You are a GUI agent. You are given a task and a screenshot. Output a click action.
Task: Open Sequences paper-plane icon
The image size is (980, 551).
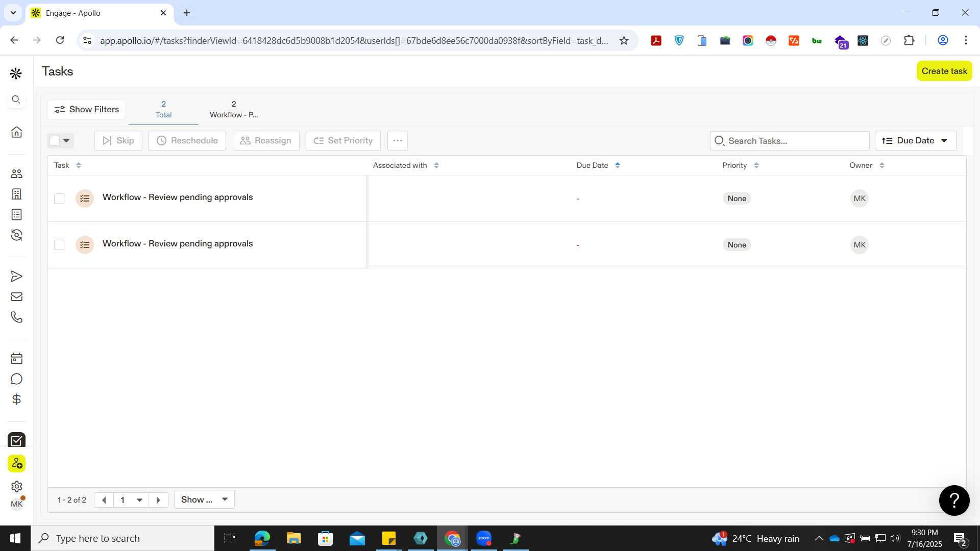(x=16, y=277)
